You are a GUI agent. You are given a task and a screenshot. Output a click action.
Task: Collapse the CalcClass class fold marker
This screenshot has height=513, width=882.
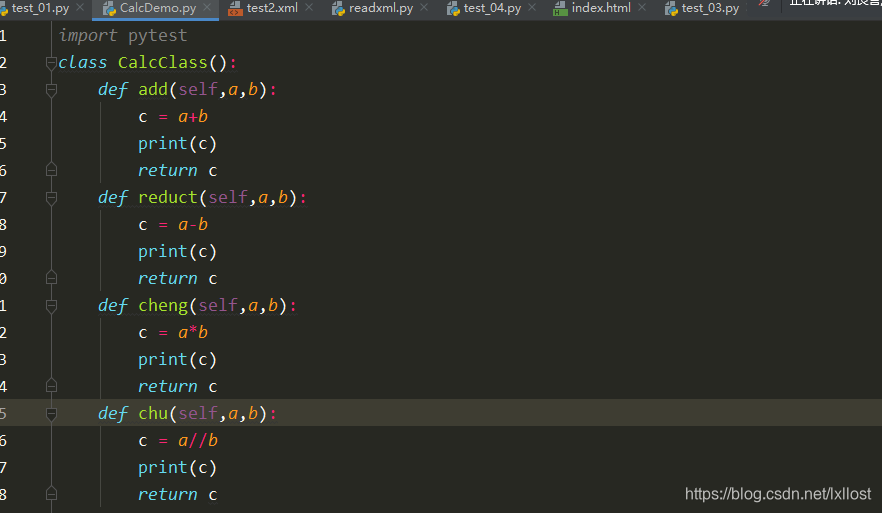[x=51, y=62]
